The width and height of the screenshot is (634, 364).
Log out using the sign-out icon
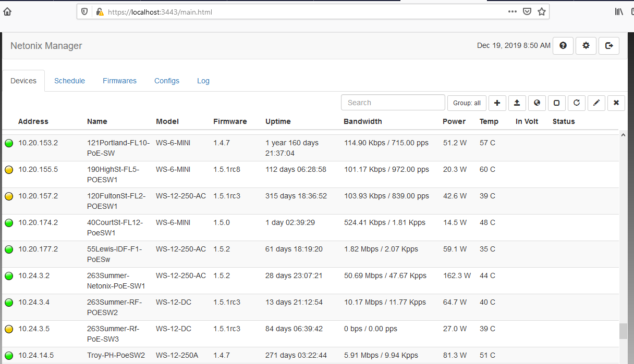pyautogui.click(x=609, y=46)
